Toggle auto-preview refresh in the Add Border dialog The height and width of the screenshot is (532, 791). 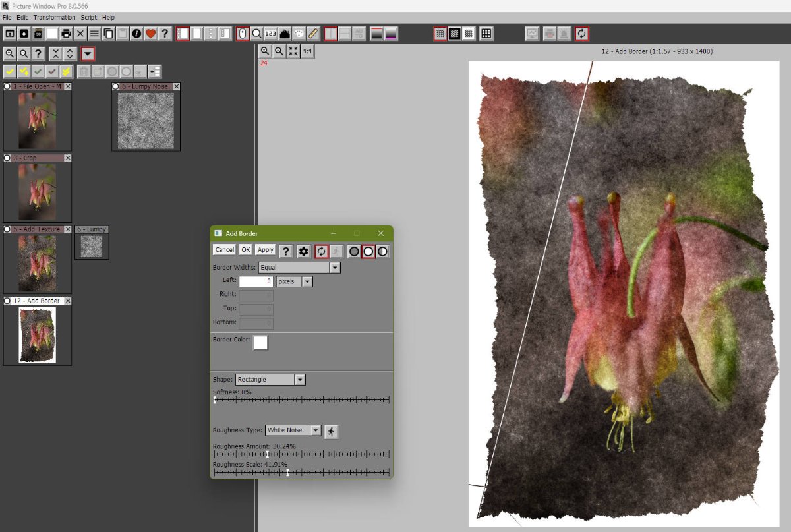pos(321,251)
